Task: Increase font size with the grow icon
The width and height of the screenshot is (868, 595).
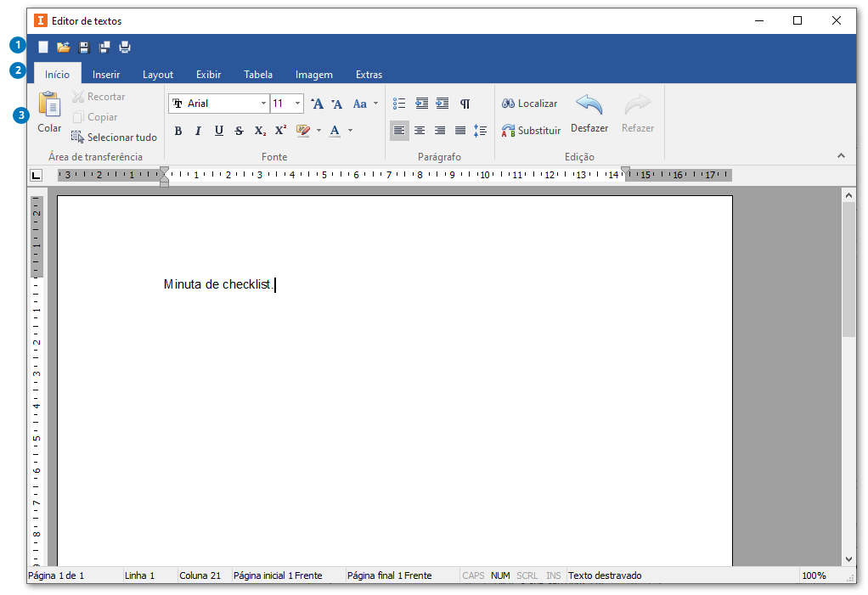Action: pyautogui.click(x=317, y=104)
